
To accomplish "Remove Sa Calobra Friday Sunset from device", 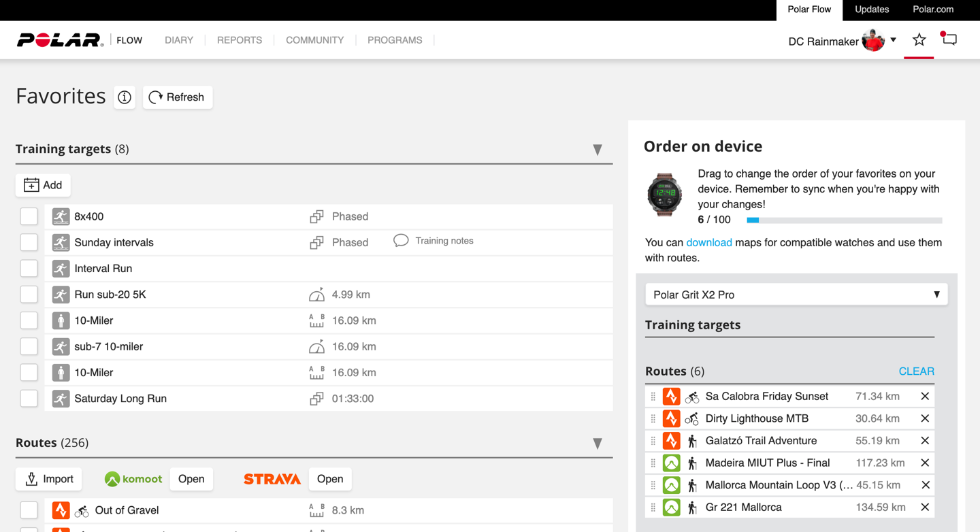I will tap(925, 397).
